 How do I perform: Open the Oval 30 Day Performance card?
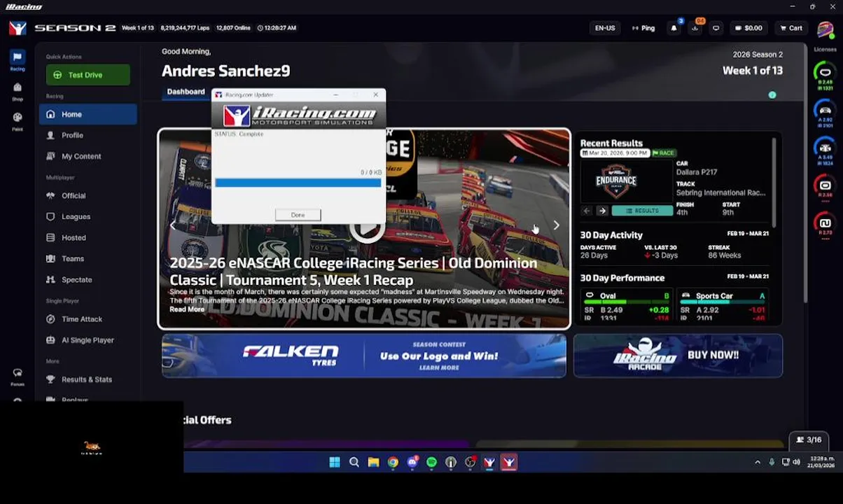(x=627, y=305)
